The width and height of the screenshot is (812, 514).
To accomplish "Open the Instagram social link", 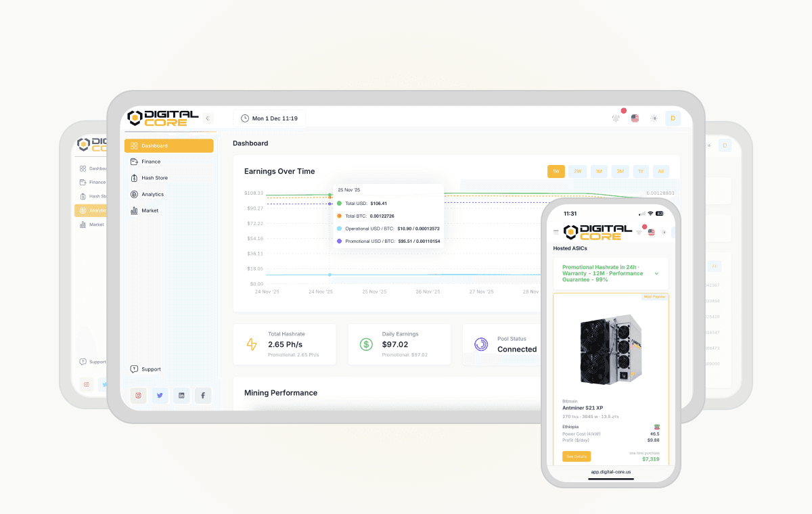I will click(138, 396).
